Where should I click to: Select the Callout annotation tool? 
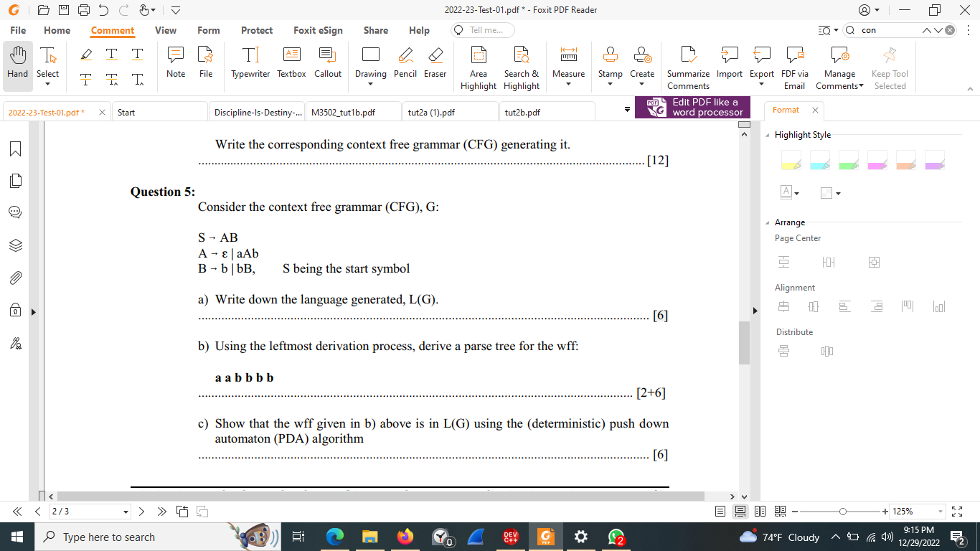pos(328,63)
